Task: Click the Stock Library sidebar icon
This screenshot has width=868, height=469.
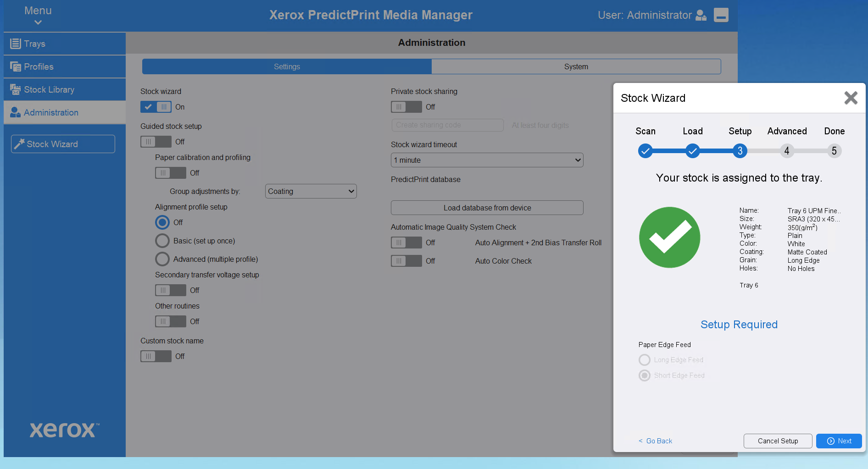Action: click(16, 89)
